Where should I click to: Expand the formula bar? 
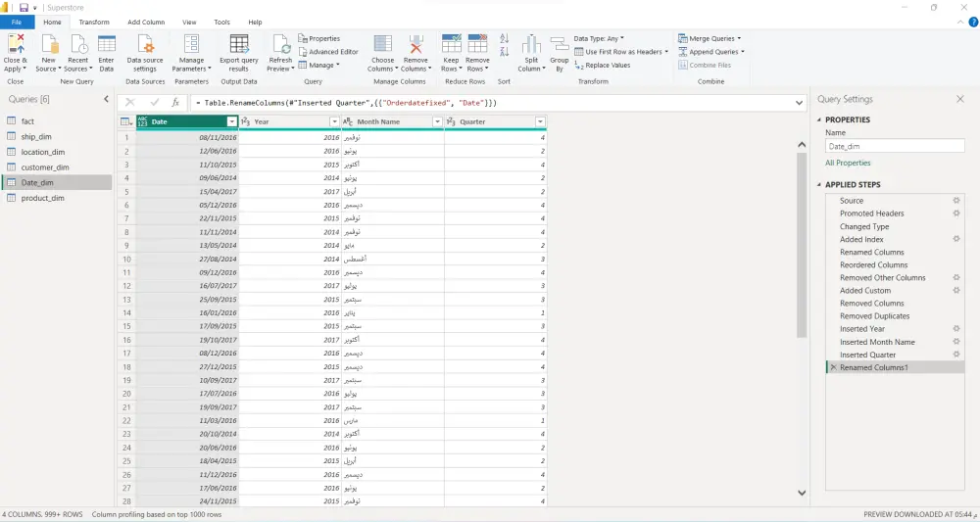click(x=799, y=103)
